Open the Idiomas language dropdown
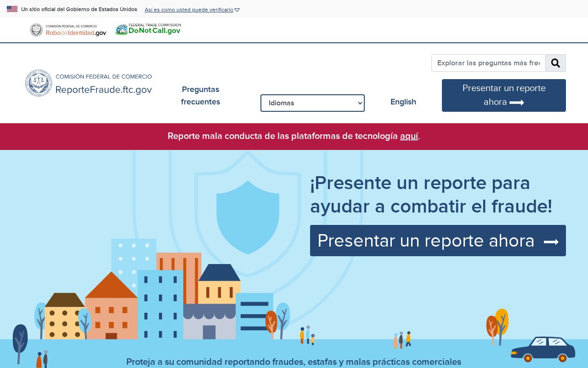This screenshot has width=588, height=368. click(312, 103)
